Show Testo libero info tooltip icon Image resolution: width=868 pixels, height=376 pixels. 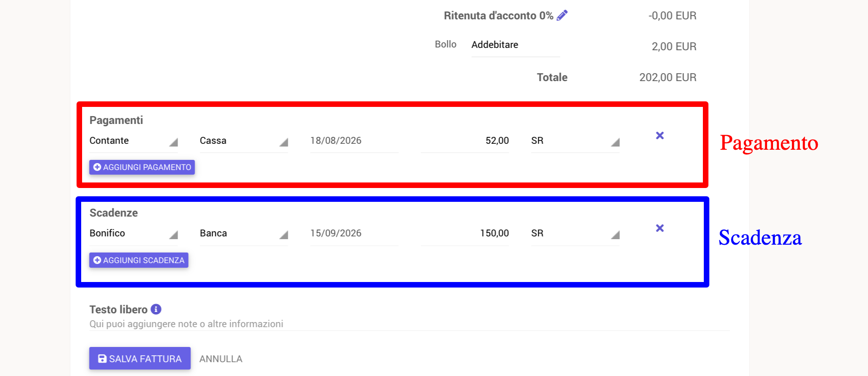(x=156, y=309)
